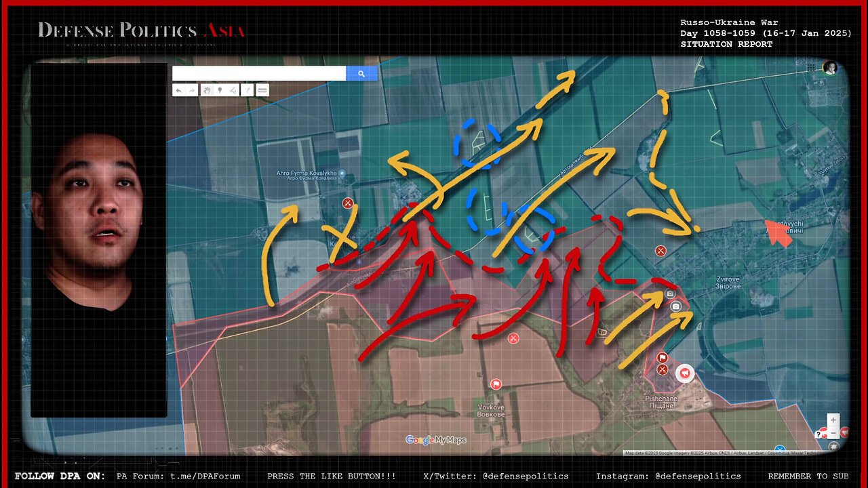Click PRESS THE LIKE BUTTON footer text
Screen dimensions: 868x488
pos(332,476)
